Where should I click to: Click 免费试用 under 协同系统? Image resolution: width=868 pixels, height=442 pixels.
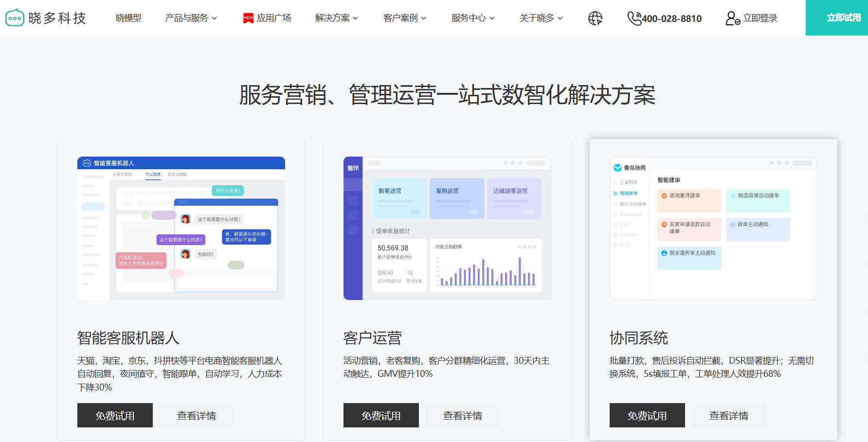point(647,415)
